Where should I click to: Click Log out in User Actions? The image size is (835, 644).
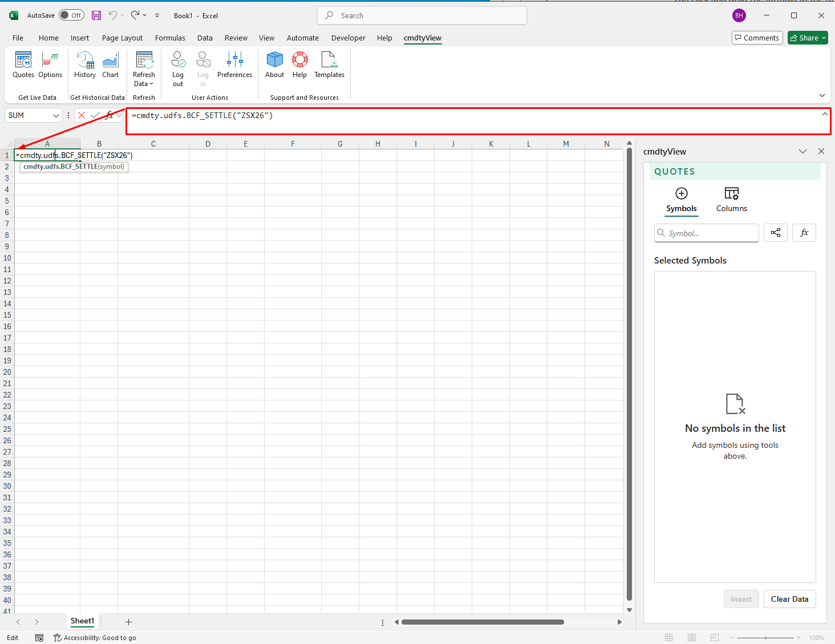[x=178, y=68]
